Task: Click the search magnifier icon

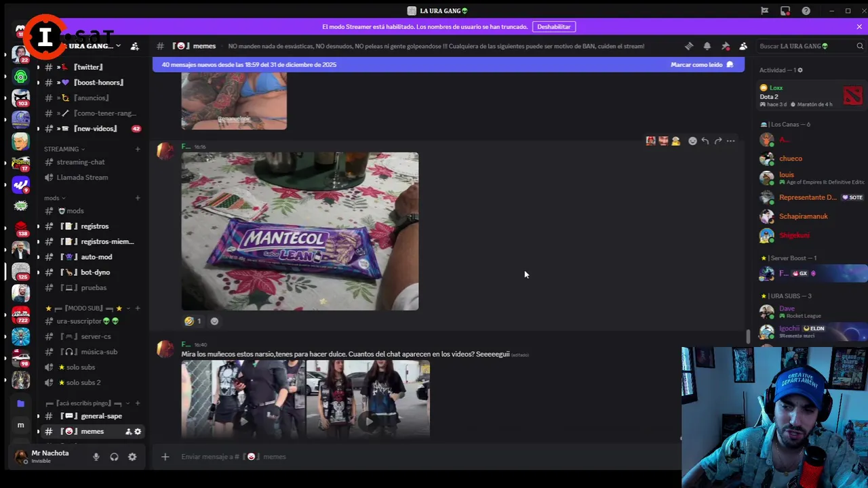Action: click(860, 46)
